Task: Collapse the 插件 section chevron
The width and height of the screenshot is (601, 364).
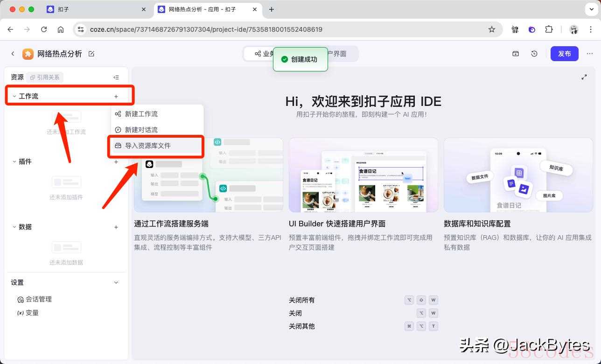Action: 14,162
